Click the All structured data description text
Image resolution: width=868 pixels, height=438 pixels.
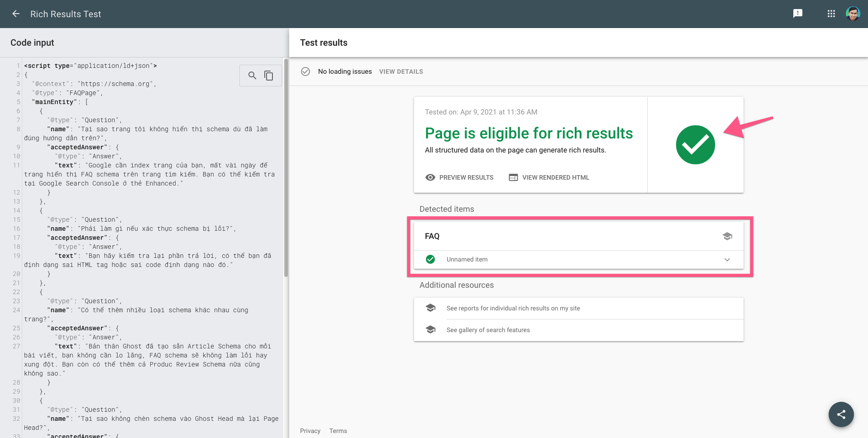click(x=515, y=150)
